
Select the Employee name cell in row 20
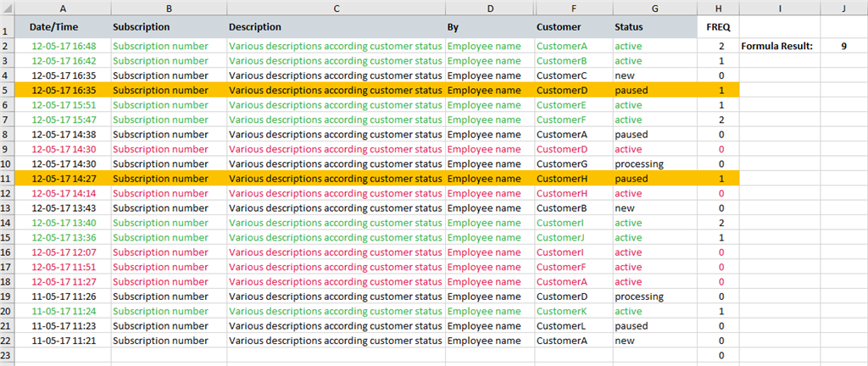(490, 311)
